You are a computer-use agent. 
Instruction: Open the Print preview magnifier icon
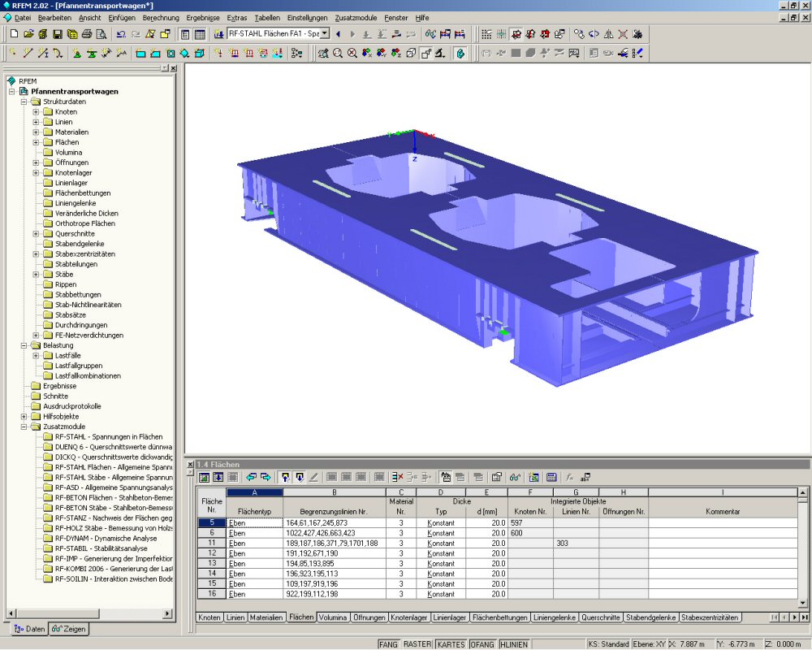101,34
